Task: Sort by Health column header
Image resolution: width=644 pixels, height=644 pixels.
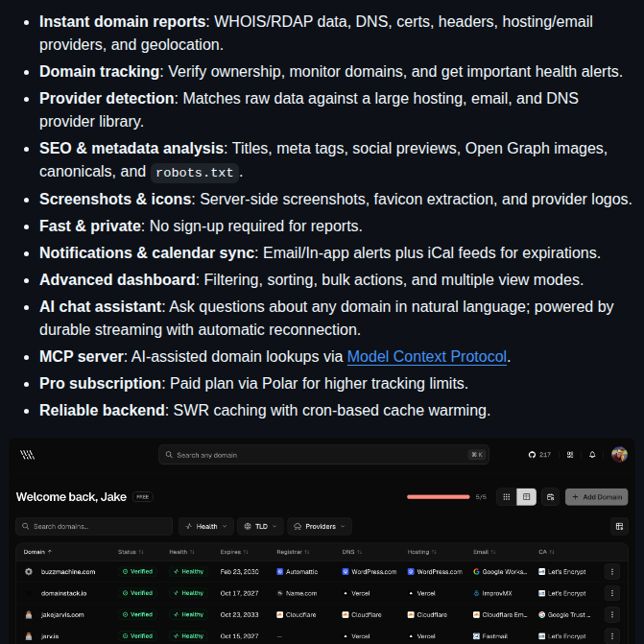Action: coord(181,552)
